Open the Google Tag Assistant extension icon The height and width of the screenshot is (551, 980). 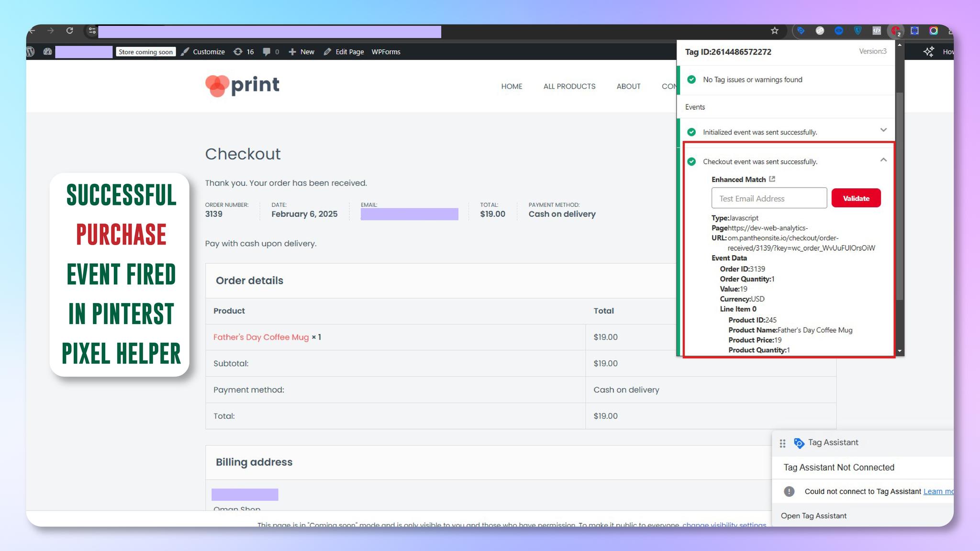click(x=801, y=31)
